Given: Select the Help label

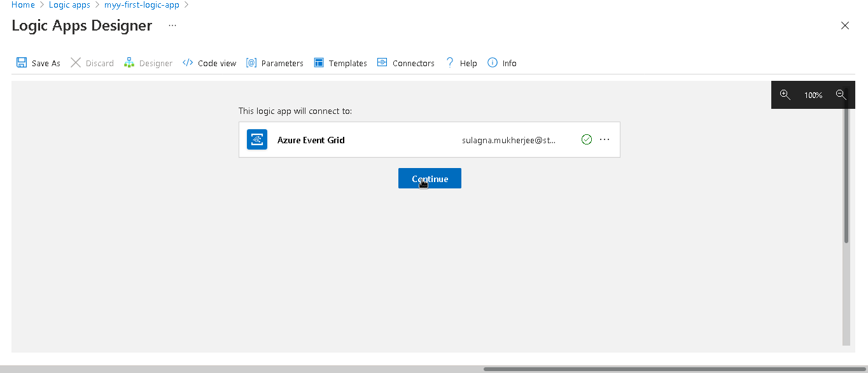Looking at the screenshot, I should pos(468,63).
